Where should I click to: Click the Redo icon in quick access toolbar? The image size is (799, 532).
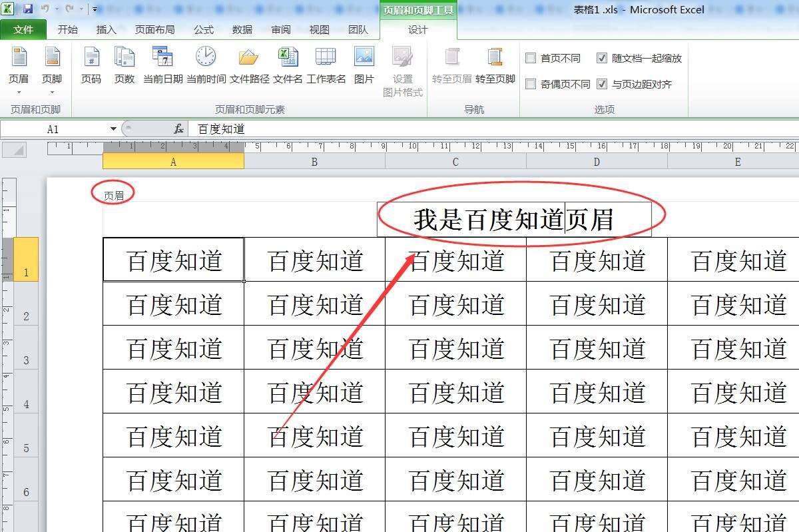[69, 9]
